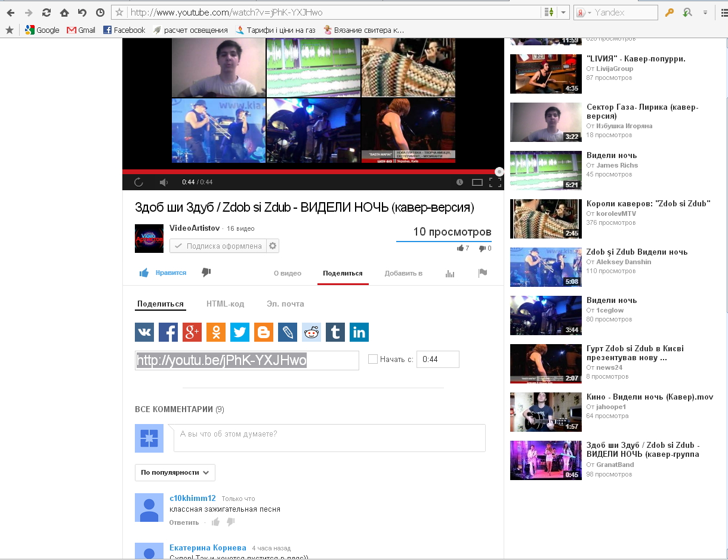Viewport: 728px width, 560px height.
Task: Open the Google bookmark
Action: (42, 30)
